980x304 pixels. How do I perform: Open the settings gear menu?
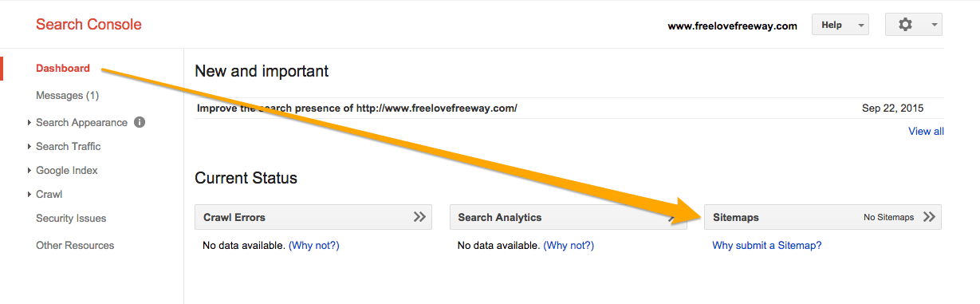pyautogui.click(x=914, y=25)
